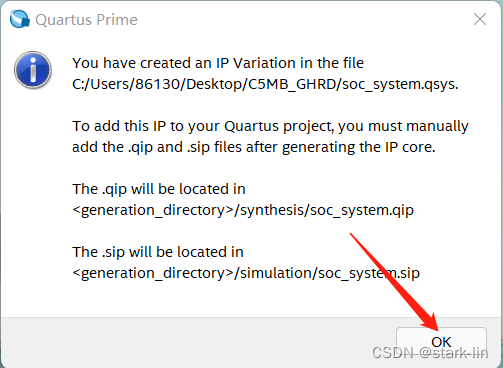
Task: Click the empty title bar area
Action: point(300,19)
